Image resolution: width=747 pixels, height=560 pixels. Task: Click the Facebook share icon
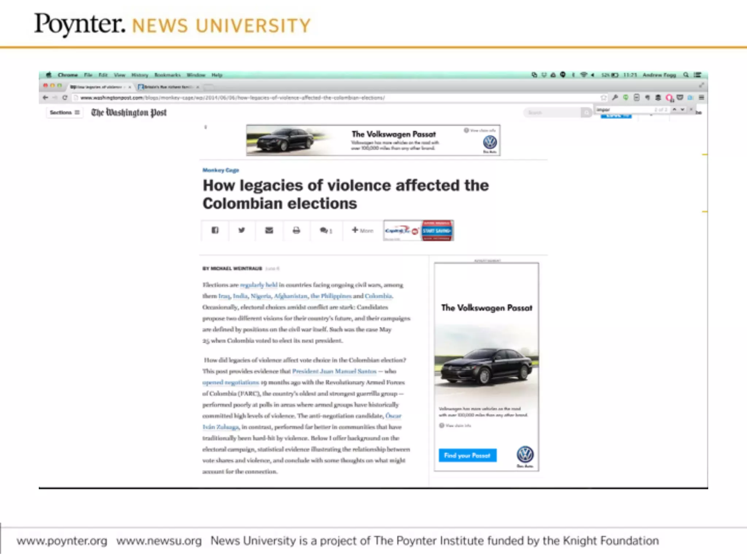[x=215, y=230]
